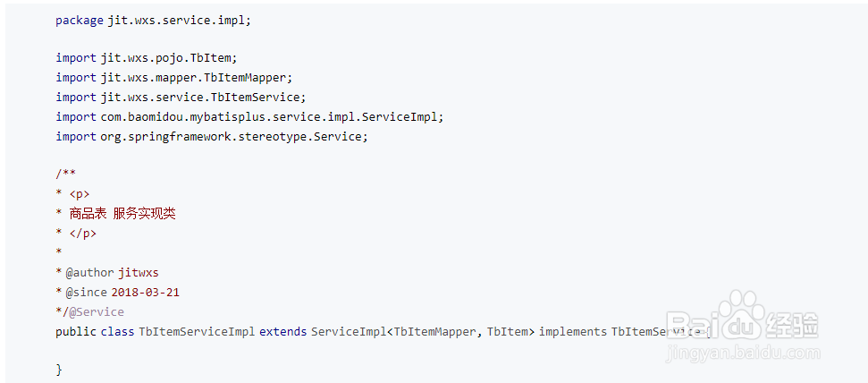Click the class's closing curly brace
868x383 pixels.
[59, 369]
